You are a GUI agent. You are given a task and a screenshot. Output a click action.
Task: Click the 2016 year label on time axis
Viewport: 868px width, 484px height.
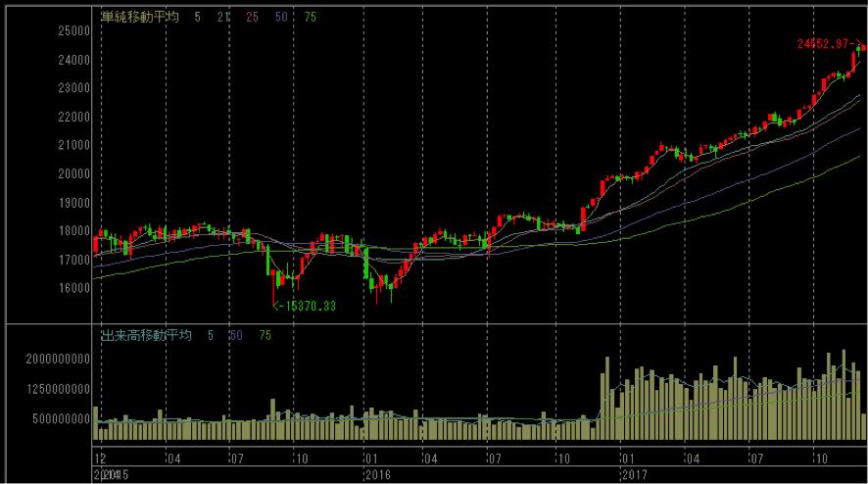coord(376,473)
